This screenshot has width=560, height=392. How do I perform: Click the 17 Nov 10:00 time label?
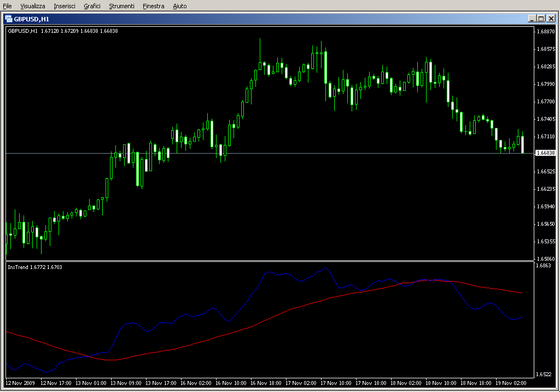click(336, 383)
